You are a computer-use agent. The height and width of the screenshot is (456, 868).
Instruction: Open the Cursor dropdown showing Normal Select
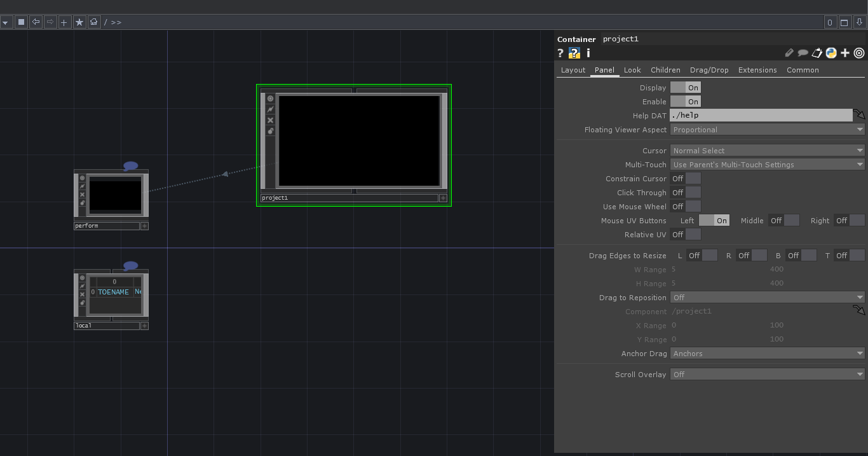767,151
